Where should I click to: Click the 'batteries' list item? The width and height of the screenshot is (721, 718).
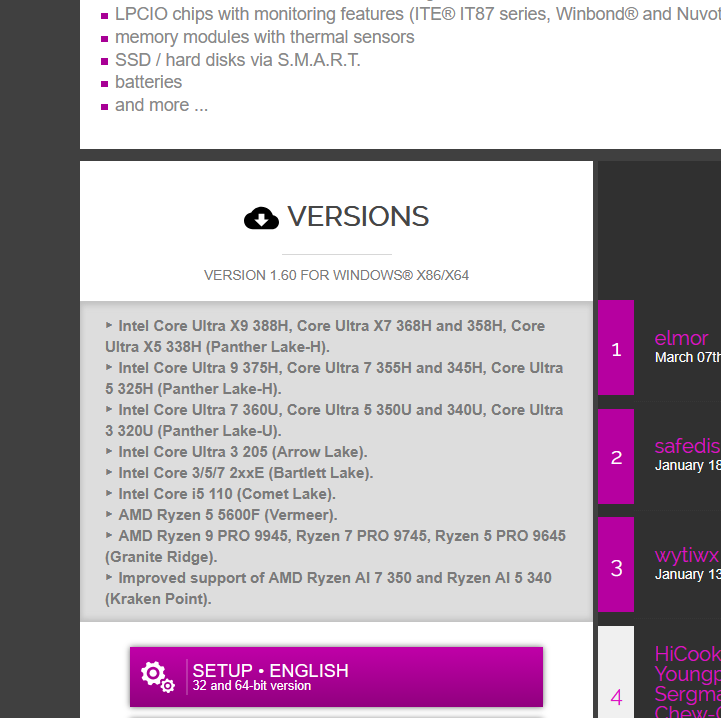(149, 82)
